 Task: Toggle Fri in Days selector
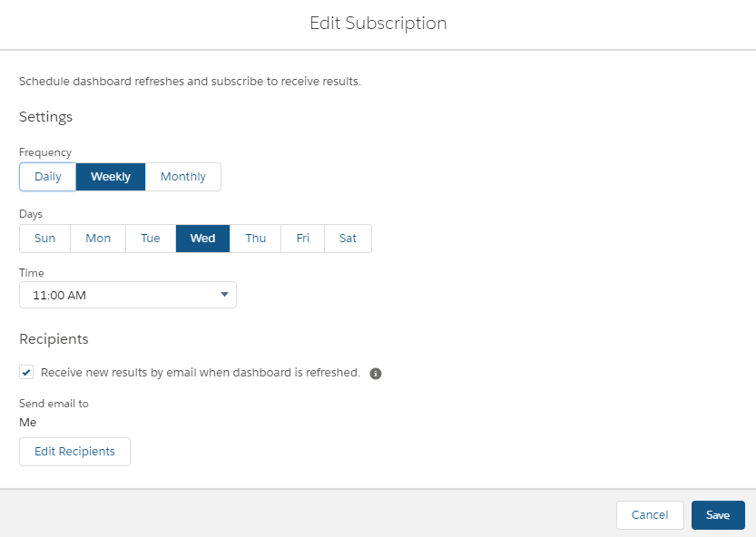tap(303, 239)
